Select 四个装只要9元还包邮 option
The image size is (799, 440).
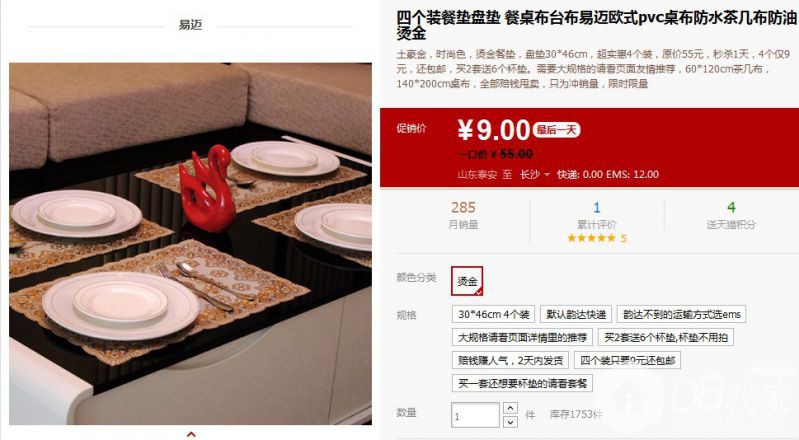627,360
